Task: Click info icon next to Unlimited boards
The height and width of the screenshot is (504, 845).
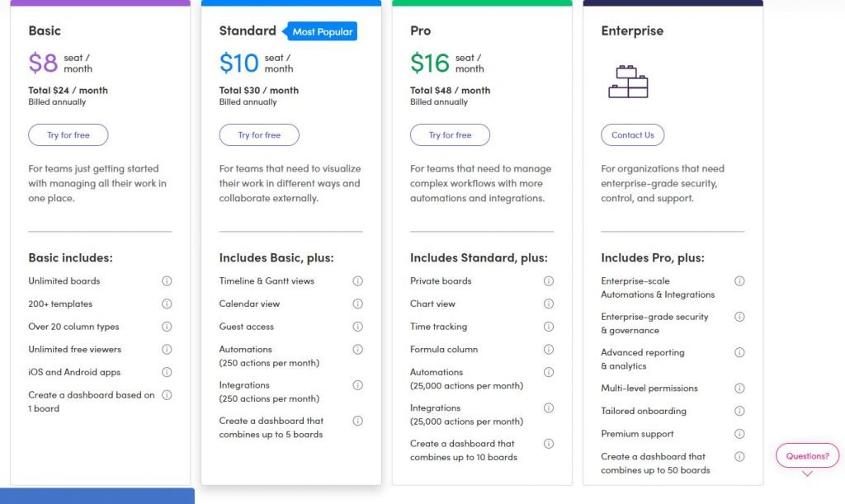Action: coord(167,281)
